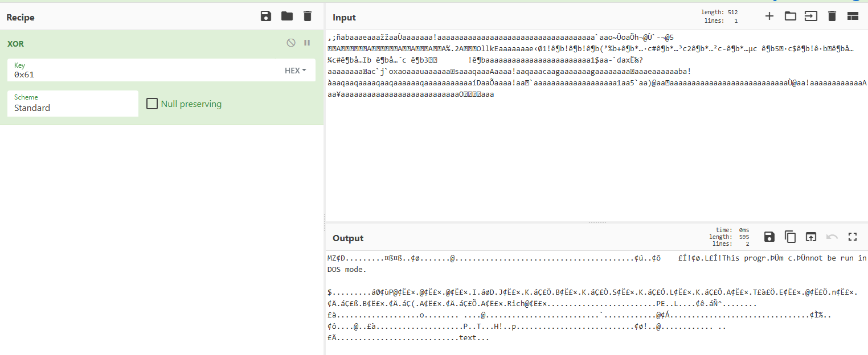Screen dimensions: 868x355
Task: Save output to file
Action: pyautogui.click(x=769, y=237)
